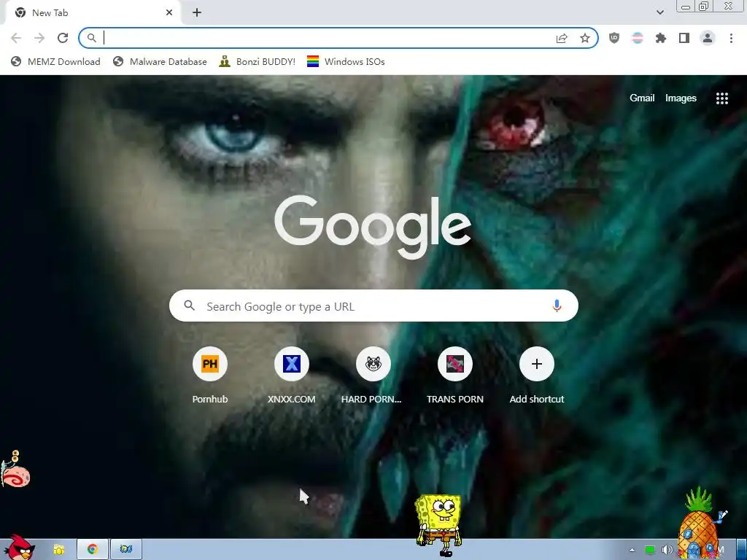Open the Angry Birds start button
Screen dimensions: 747x560
(18, 547)
